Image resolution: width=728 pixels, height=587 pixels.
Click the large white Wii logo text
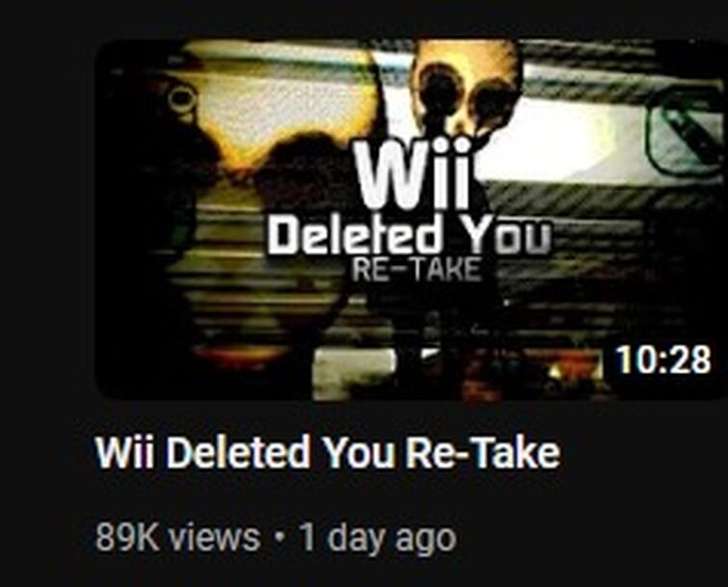pyautogui.click(x=413, y=175)
